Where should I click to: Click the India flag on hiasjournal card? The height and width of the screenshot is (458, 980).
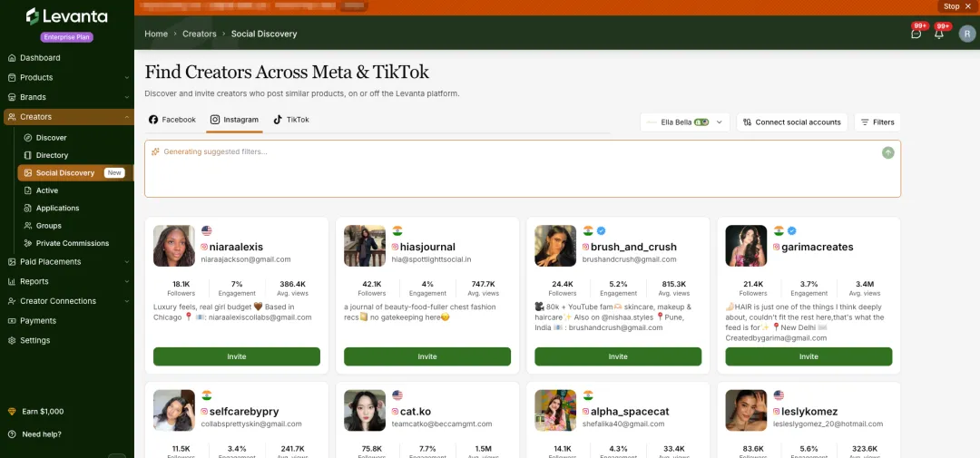point(397,230)
